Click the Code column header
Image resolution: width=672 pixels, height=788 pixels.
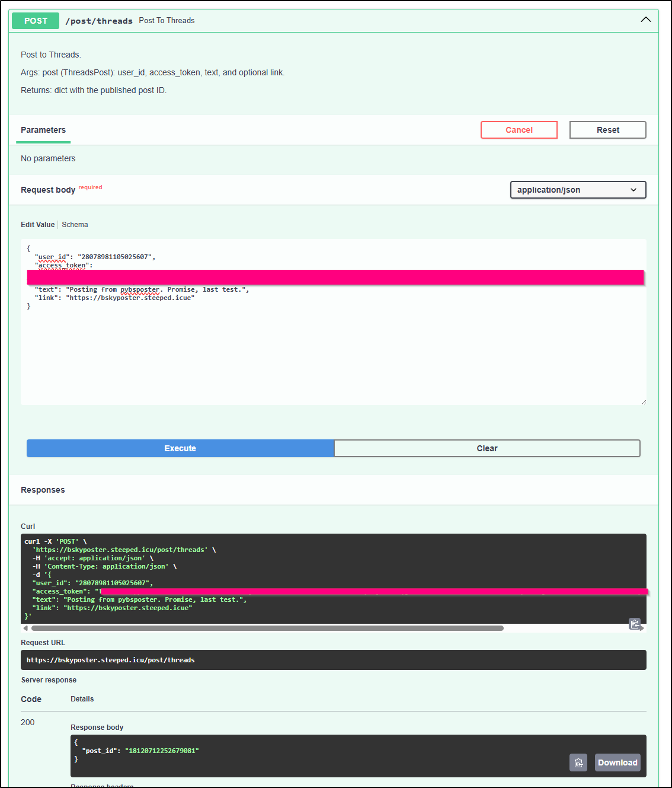(x=31, y=699)
